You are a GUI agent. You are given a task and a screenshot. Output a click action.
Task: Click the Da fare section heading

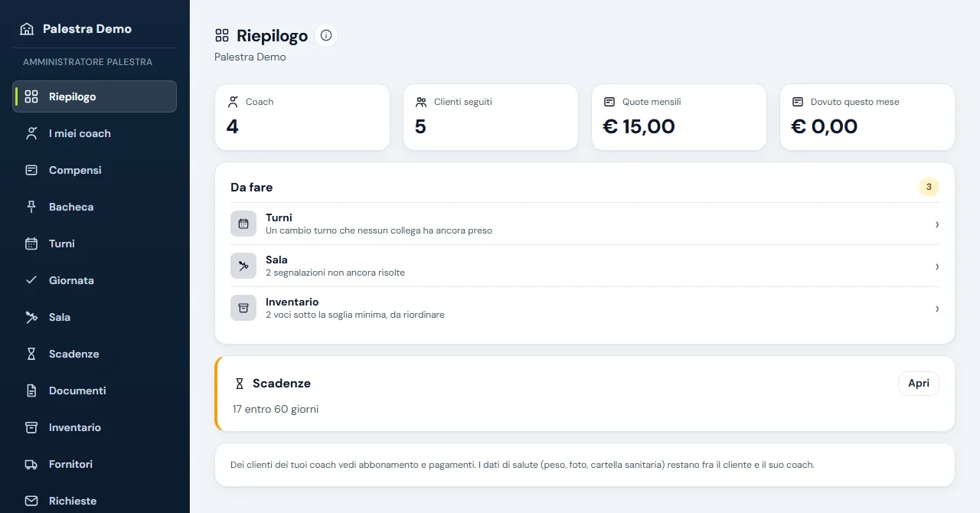(x=252, y=187)
